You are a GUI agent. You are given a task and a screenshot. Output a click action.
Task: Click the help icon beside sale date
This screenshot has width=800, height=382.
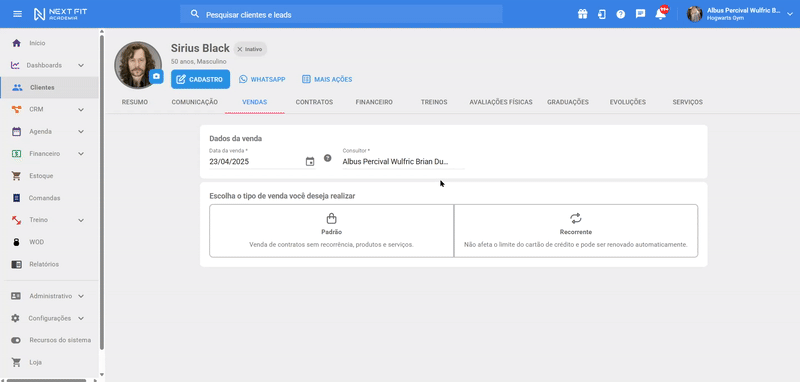(328, 158)
